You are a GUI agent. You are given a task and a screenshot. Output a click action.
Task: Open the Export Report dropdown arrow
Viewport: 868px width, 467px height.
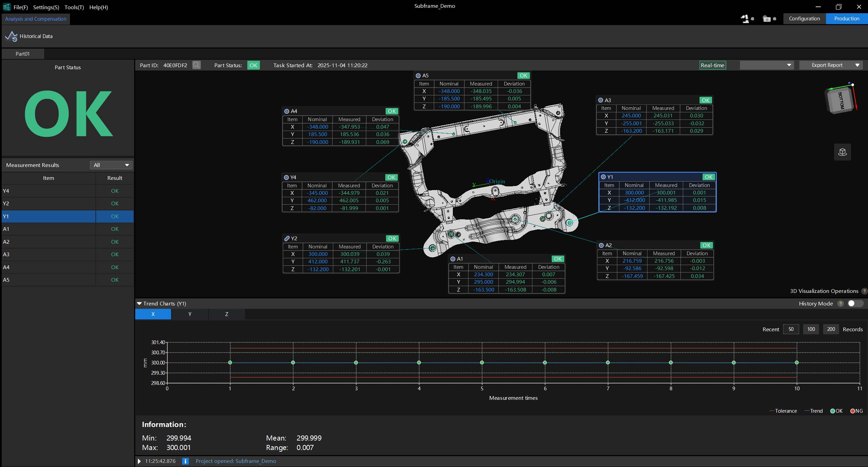pos(857,65)
